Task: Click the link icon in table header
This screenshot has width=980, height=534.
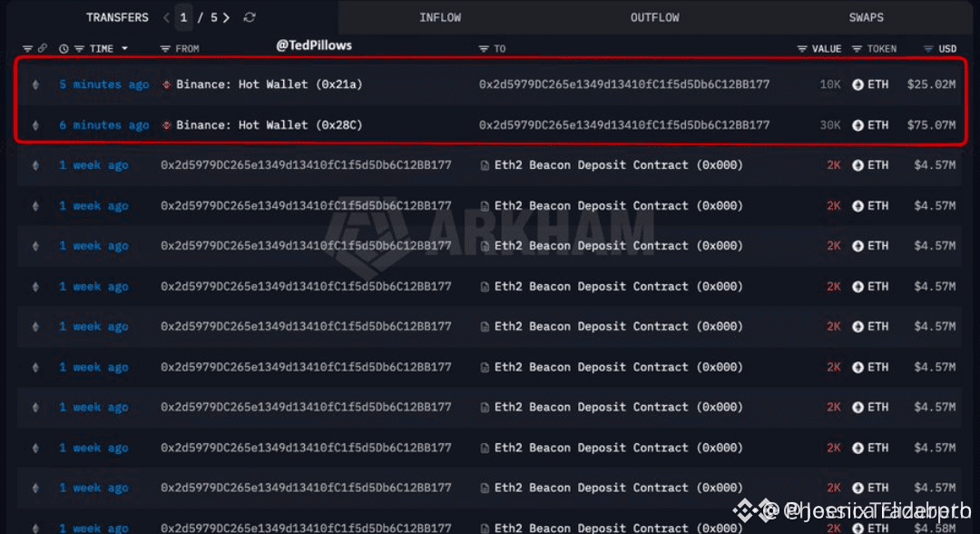Action: pos(43,48)
